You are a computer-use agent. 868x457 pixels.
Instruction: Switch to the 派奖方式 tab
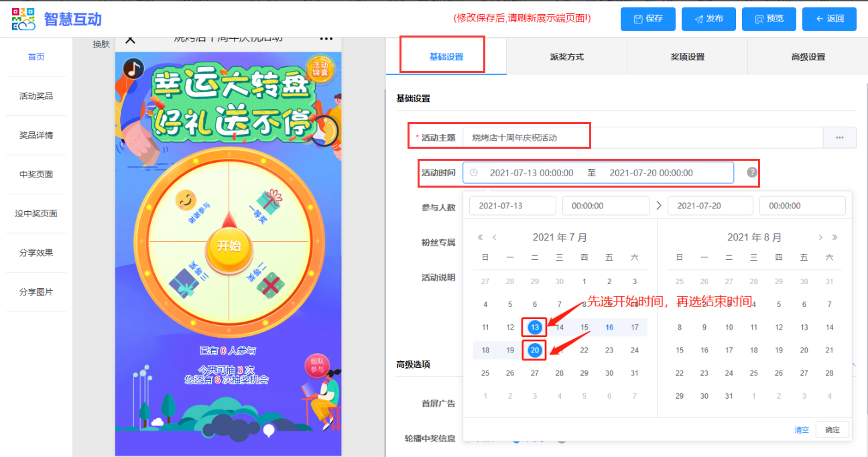pos(566,57)
